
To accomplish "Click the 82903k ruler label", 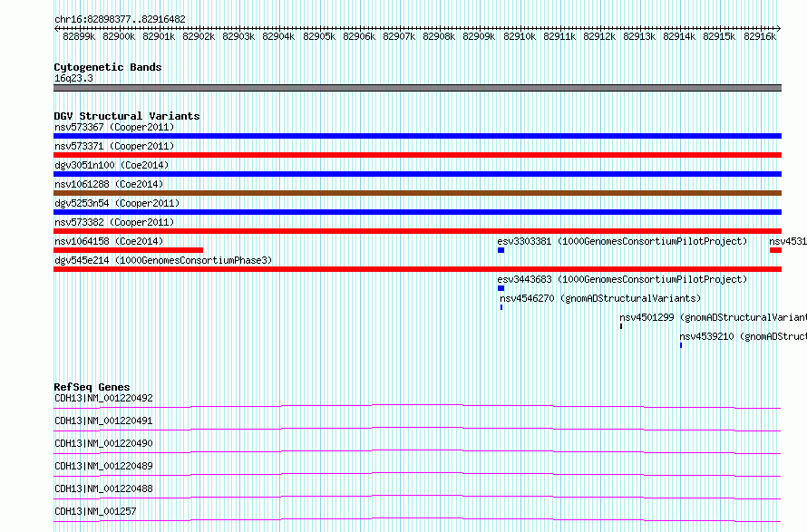I will tap(238, 36).
